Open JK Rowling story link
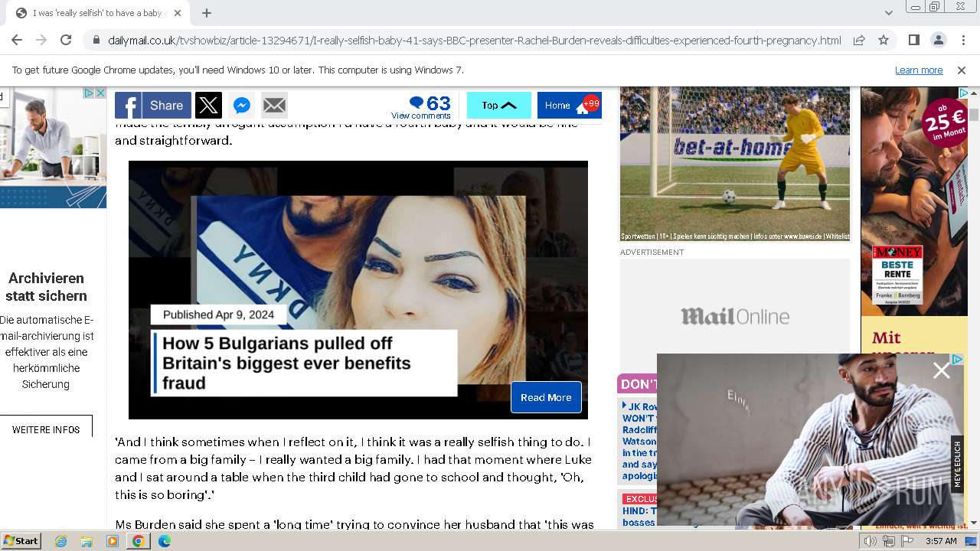The height and width of the screenshot is (551, 980). tap(639, 441)
